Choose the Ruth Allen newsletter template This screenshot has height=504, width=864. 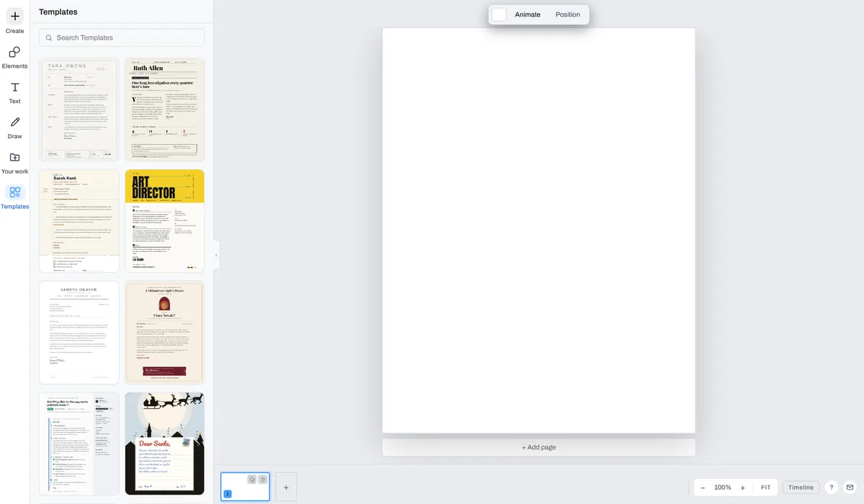click(x=165, y=109)
